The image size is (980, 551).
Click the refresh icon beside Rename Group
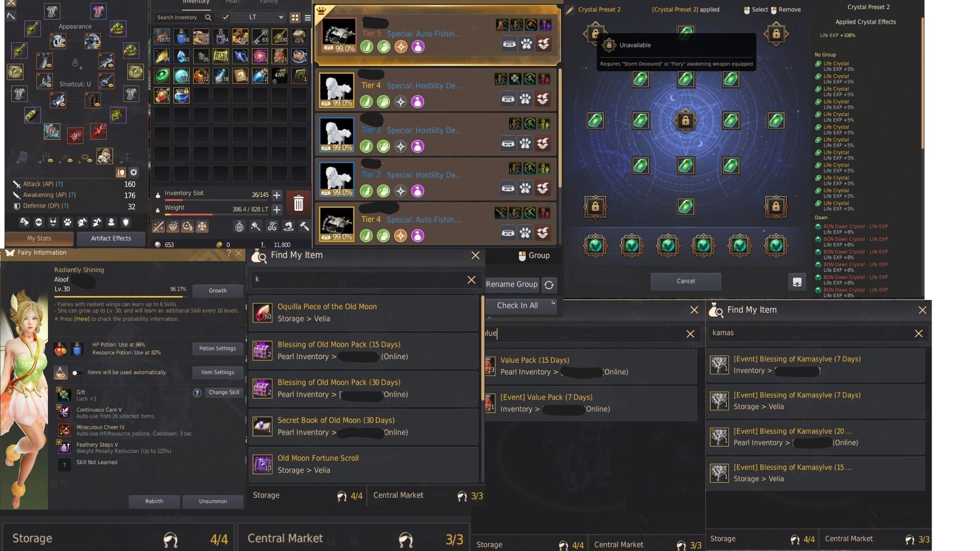point(549,285)
